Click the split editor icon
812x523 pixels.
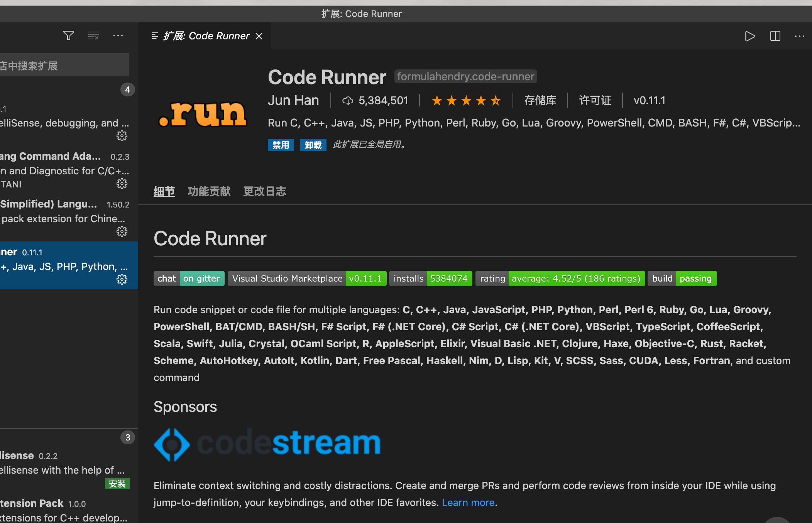(775, 36)
